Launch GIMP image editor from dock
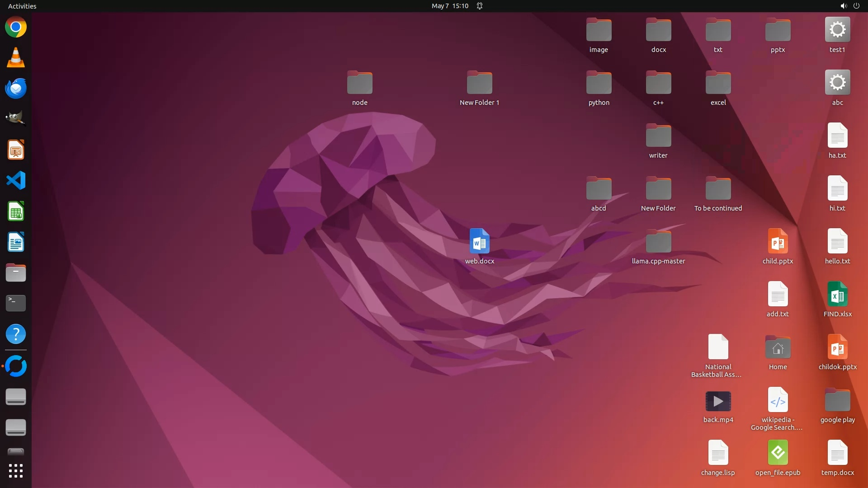 [16, 119]
